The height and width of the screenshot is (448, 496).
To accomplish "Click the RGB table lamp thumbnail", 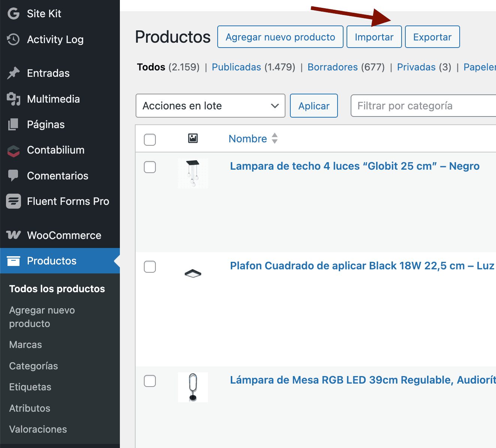I will (193, 387).
